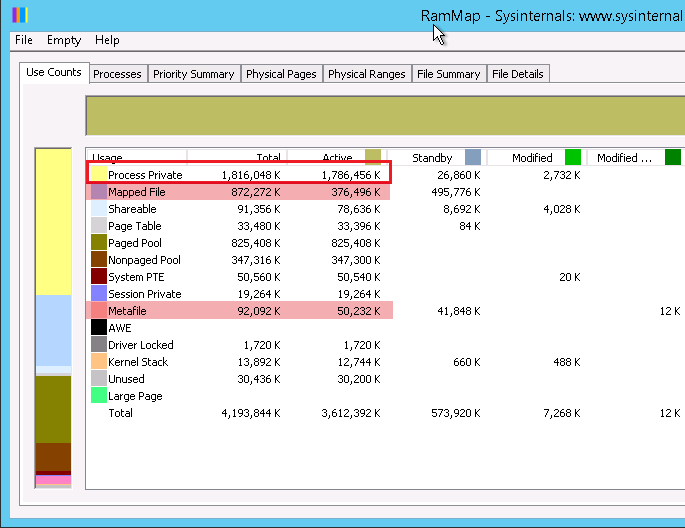Show the File Details tab
685x528 pixels.
(518, 74)
